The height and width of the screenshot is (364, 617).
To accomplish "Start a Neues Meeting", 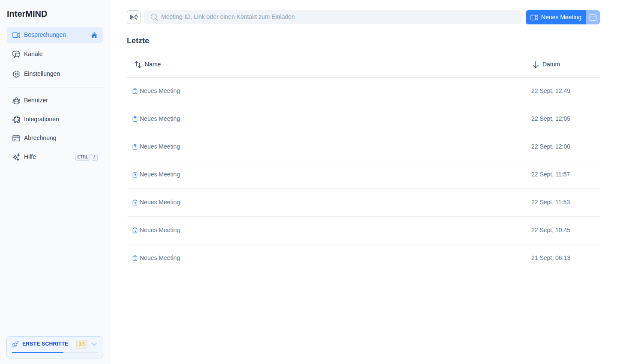I will [x=556, y=17].
